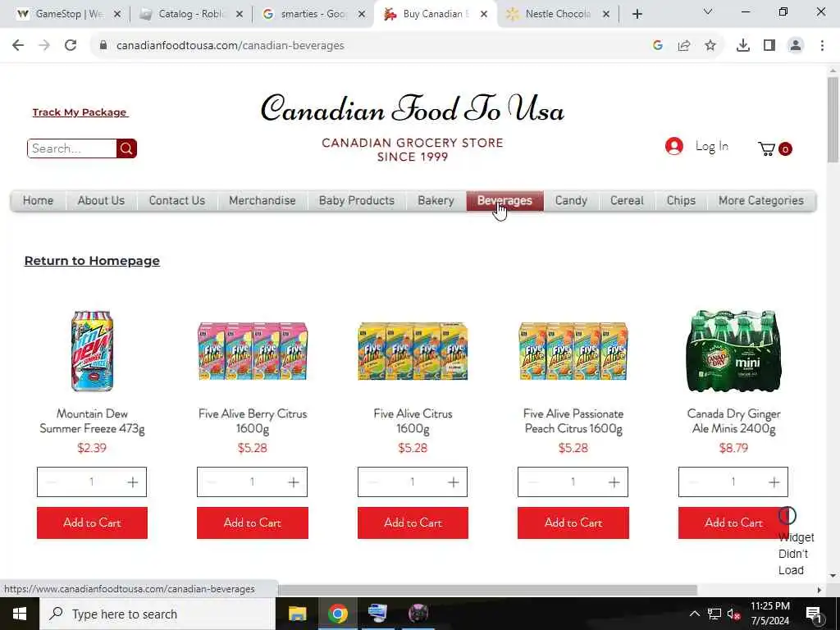Viewport: 840px width, 630px height.
Task: Click the Track My Package link
Action: click(x=80, y=112)
